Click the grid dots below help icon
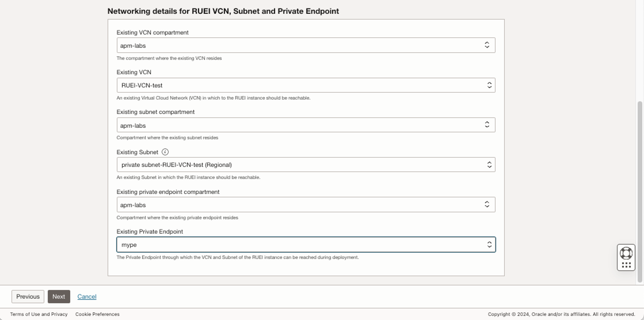Screen dimensions: 644x320 (626, 265)
